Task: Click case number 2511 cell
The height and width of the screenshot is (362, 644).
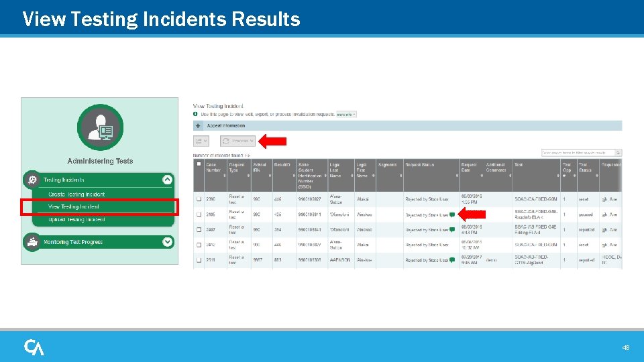Action: 211,260
